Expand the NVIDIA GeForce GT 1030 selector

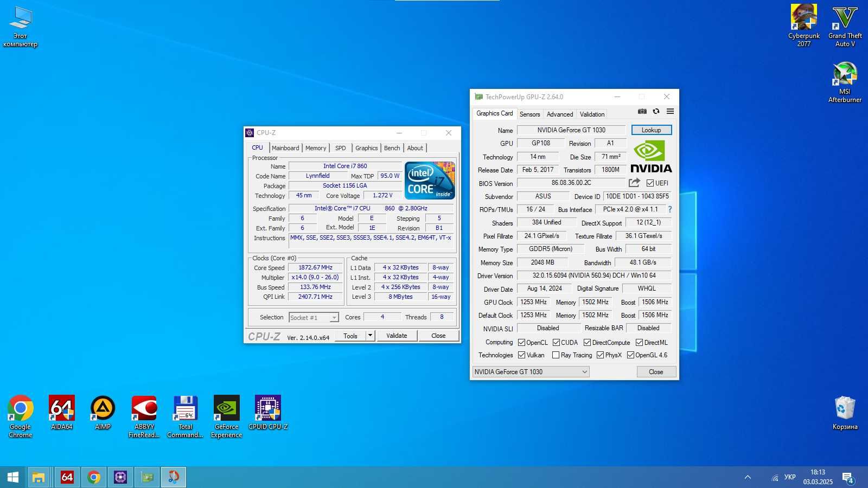531,372
